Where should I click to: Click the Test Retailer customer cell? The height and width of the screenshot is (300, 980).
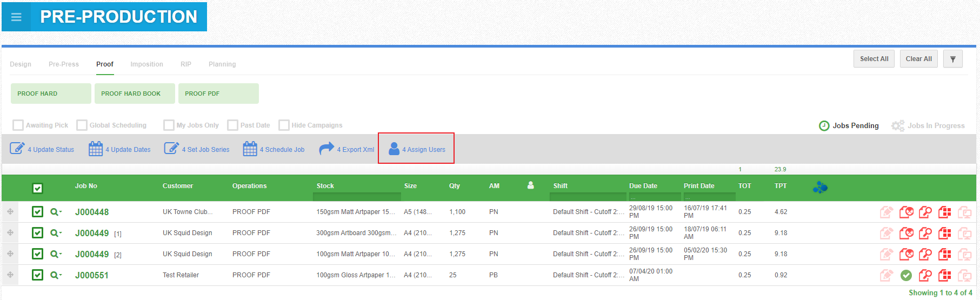181,275
